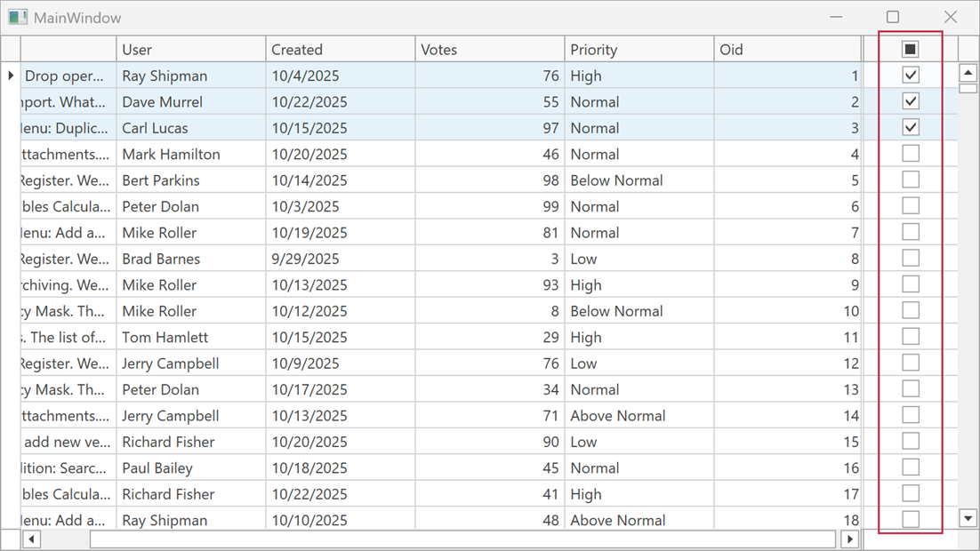Uncheck Ray Shipman's row checkbox
Viewport: 980px width, 551px height.
tap(910, 75)
